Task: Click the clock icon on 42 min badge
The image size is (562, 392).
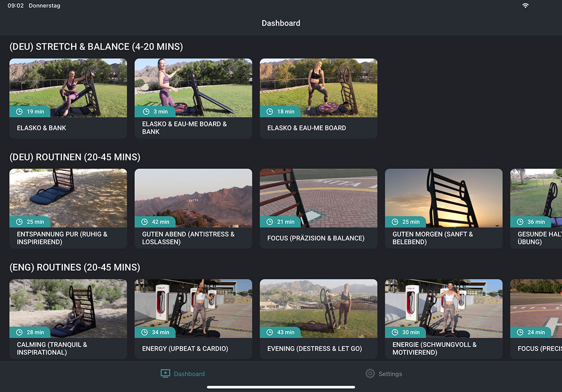Action: pyautogui.click(x=144, y=222)
